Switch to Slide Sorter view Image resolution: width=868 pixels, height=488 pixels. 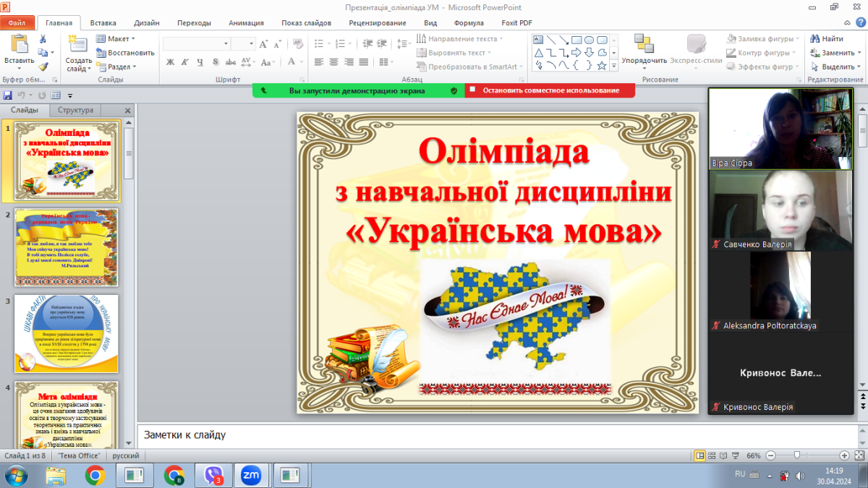tap(713, 455)
